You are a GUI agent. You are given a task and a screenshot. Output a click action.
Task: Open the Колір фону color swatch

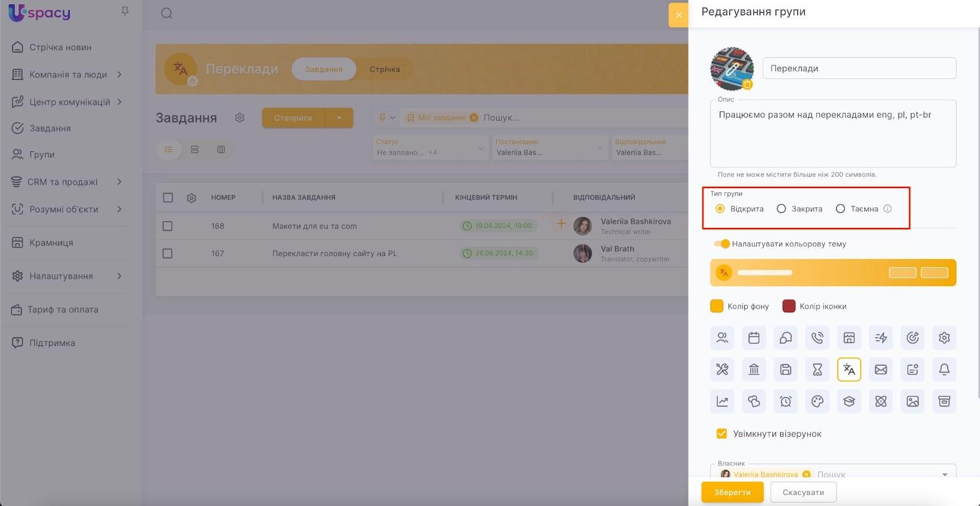717,306
